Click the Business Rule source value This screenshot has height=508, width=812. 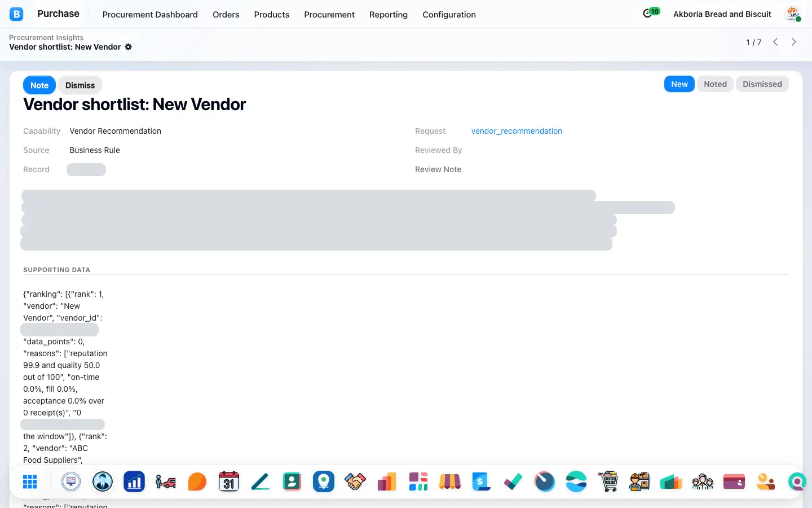coord(95,150)
